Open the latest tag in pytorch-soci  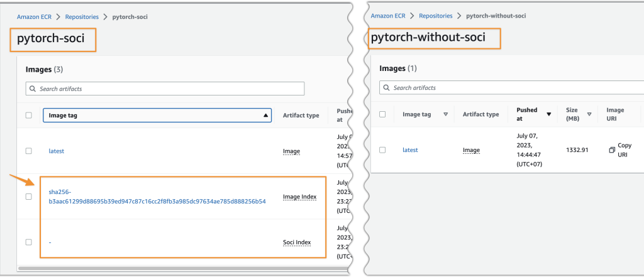pos(56,151)
